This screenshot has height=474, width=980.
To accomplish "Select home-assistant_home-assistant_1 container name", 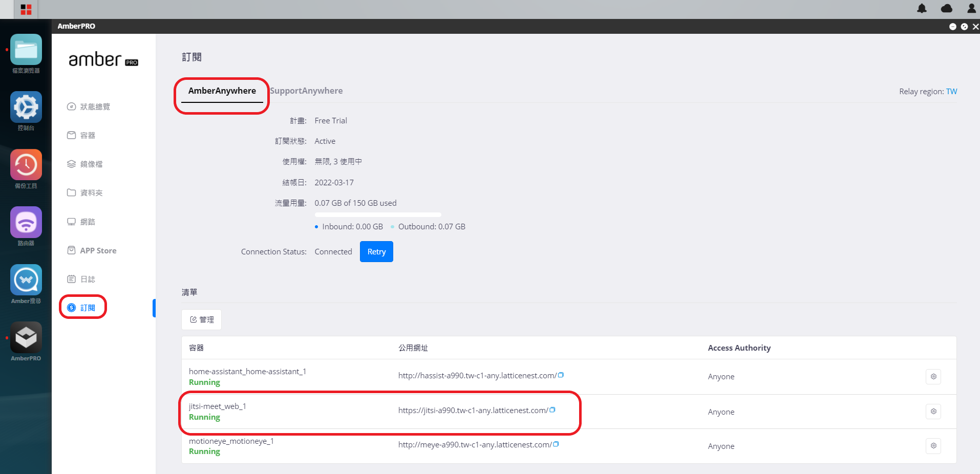I will [x=247, y=372].
